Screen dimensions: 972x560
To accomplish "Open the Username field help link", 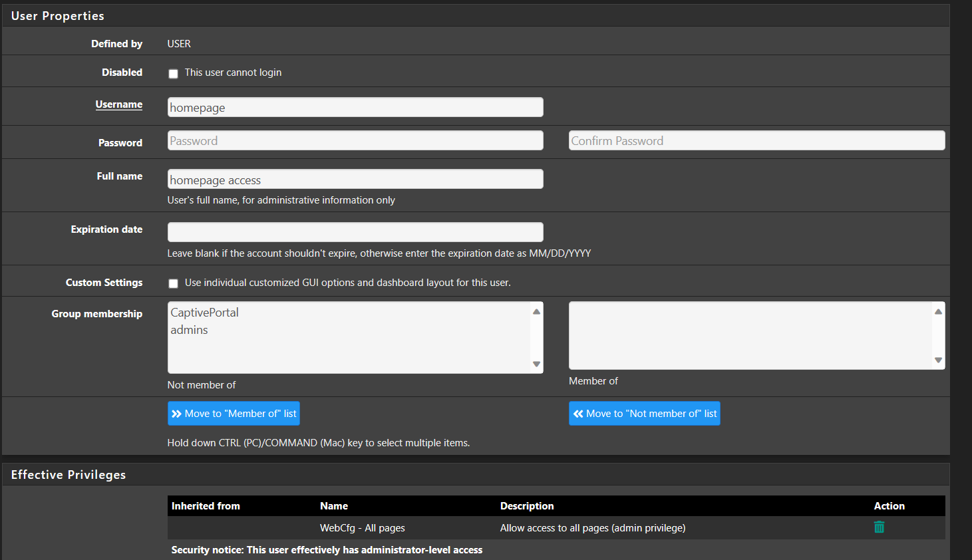I will pos(119,104).
